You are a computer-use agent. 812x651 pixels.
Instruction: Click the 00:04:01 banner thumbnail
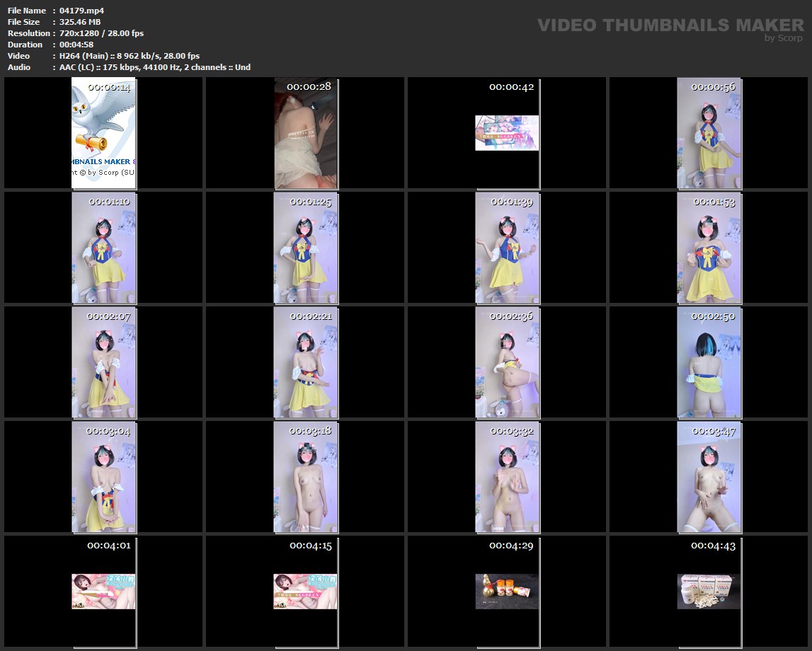point(103,592)
